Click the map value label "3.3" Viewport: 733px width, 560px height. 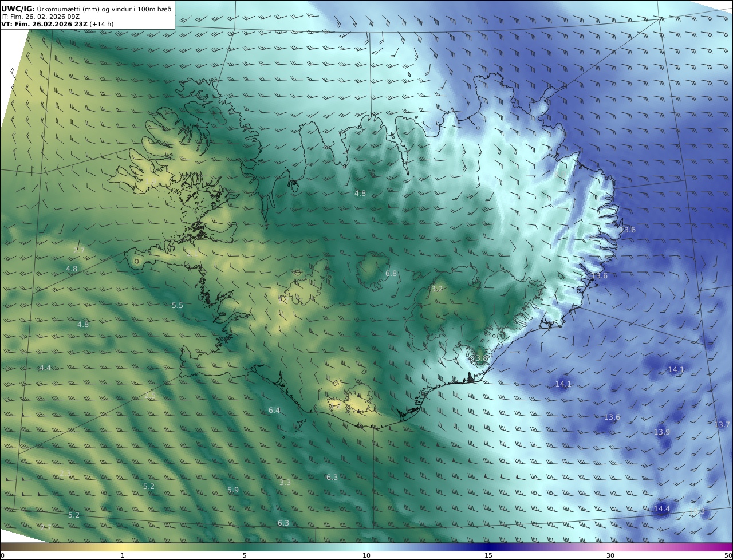coord(285,483)
